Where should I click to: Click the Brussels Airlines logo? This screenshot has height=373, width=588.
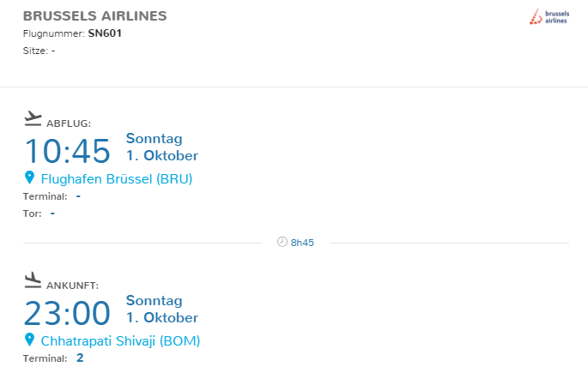549,16
